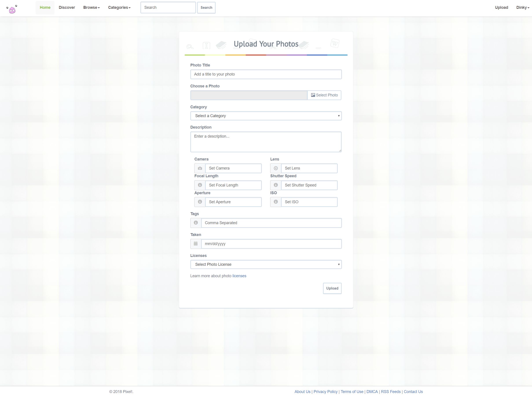
Task: Open the Select Photo License dropdown
Action: tap(266, 264)
